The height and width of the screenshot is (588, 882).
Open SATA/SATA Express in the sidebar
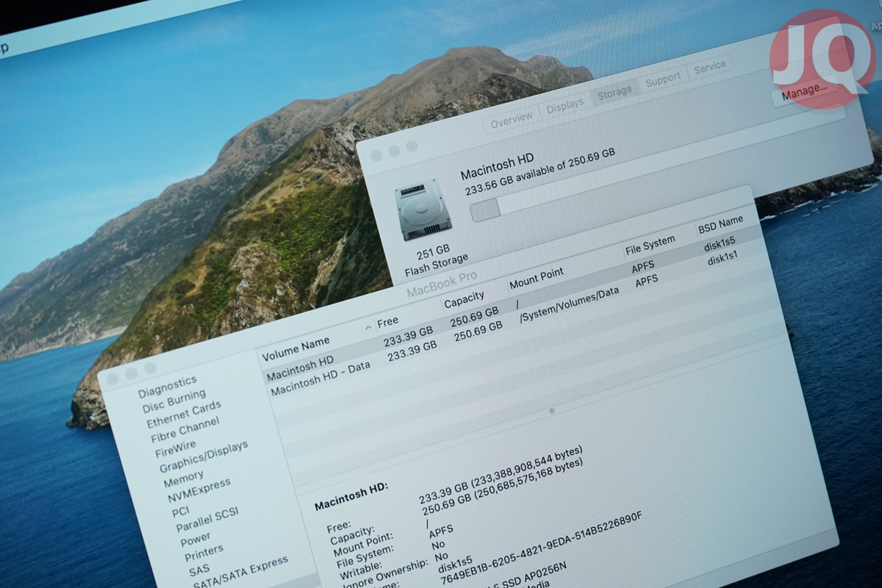(240, 572)
